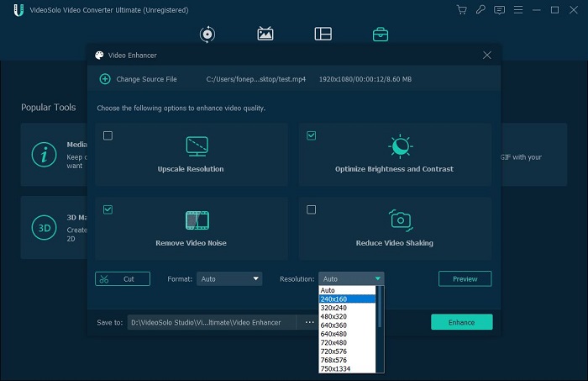Enable the Upscale Resolution checkbox
588x381 pixels.
(108, 135)
